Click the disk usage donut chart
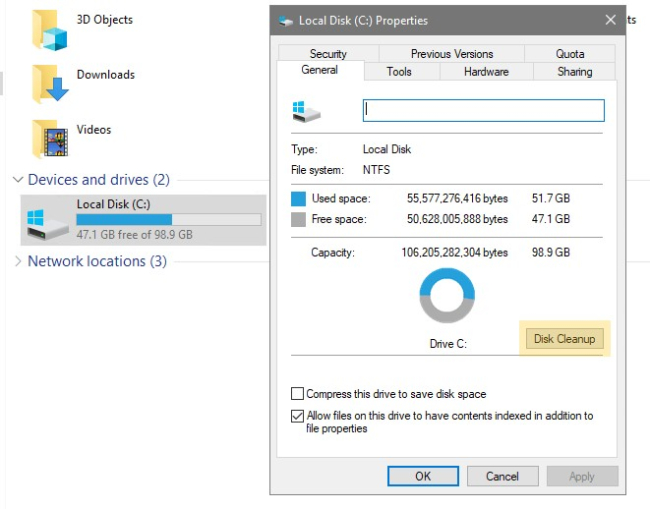The height and width of the screenshot is (509, 650). coord(447,295)
